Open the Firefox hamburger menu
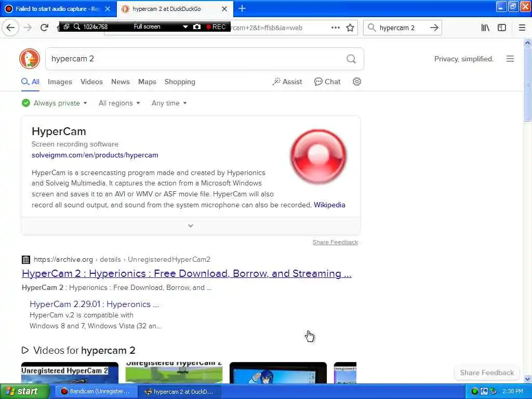This screenshot has width=532, height=399. click(522, 28)
